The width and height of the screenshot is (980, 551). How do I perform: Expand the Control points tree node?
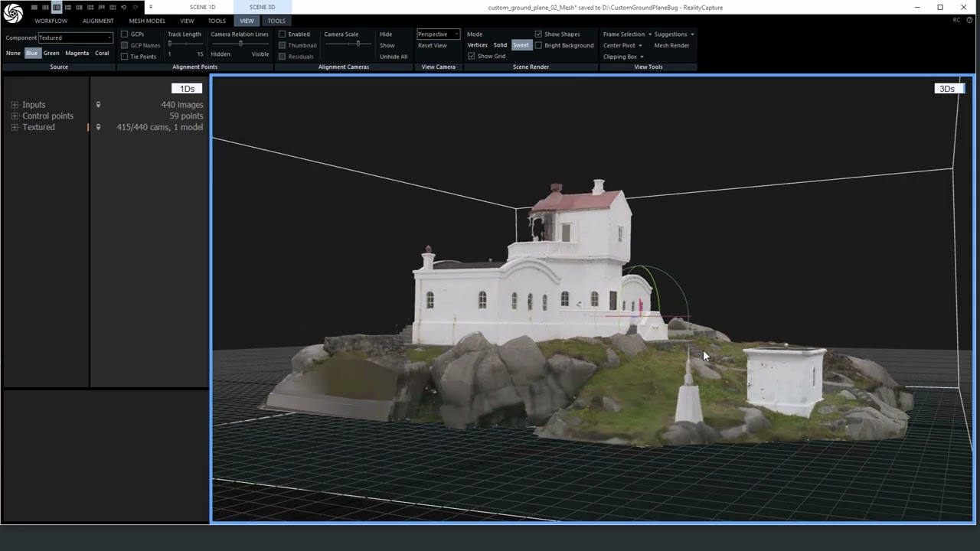15,116
